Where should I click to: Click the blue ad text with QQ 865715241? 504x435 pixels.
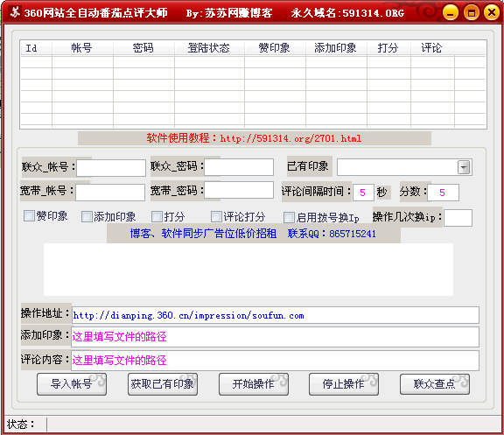click(x=253, y=234)
